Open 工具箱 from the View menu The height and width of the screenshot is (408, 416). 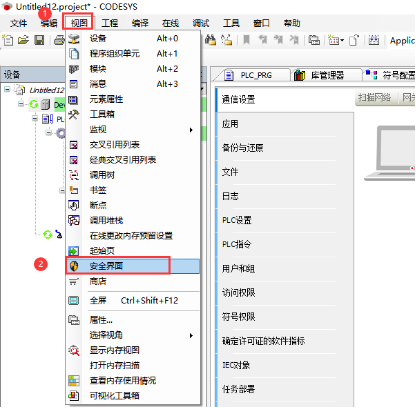point(133,114)
